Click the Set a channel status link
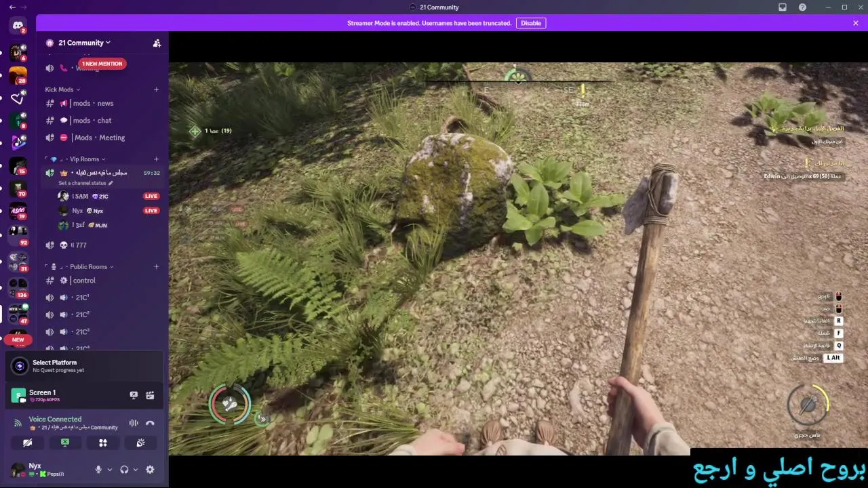868x488 pixels. pyautogui.click(x=82, y=183)
